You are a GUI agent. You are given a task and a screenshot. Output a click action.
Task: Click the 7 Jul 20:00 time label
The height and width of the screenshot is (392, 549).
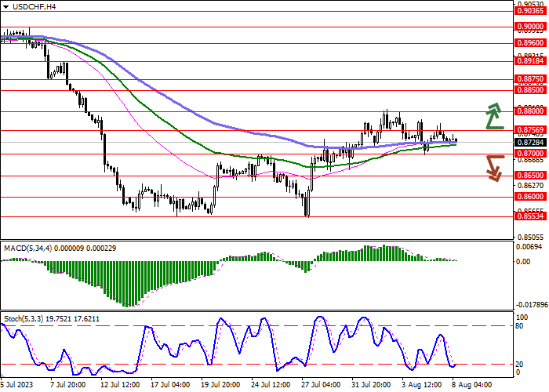pos(68,385)
